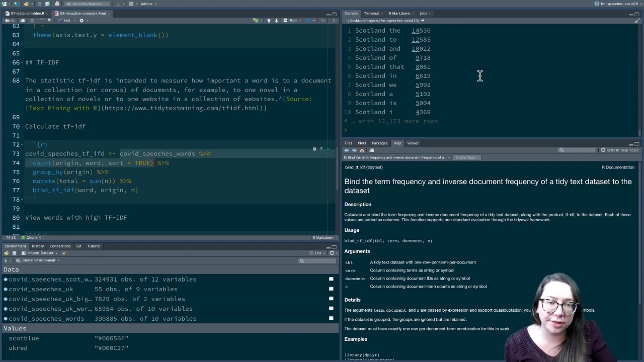
Task: Open the Tutorial tab
Action: coord(94,246)
